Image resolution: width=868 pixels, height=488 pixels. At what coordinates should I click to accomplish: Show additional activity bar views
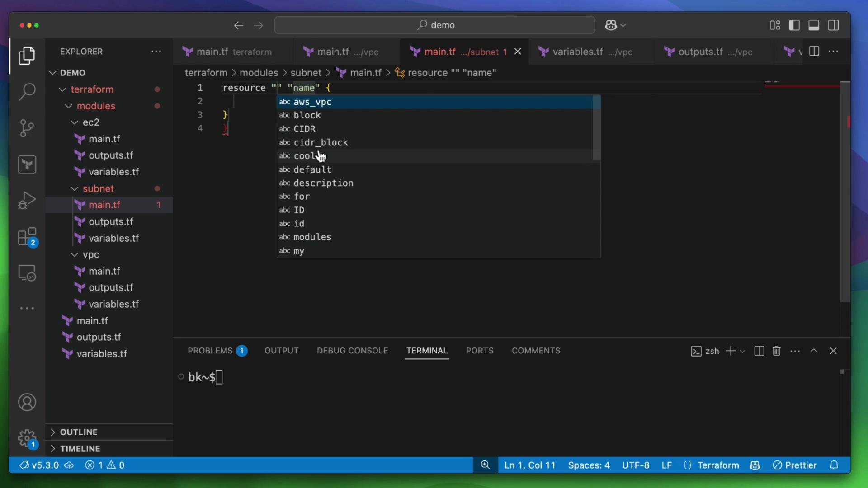27,309
